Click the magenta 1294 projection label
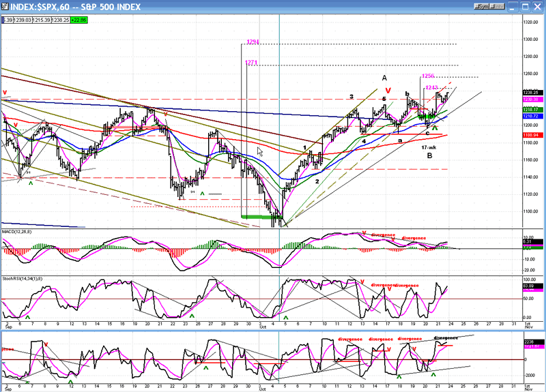Image resolution: width=546 pixels, height=392 pixels. [x=253, y=42]
